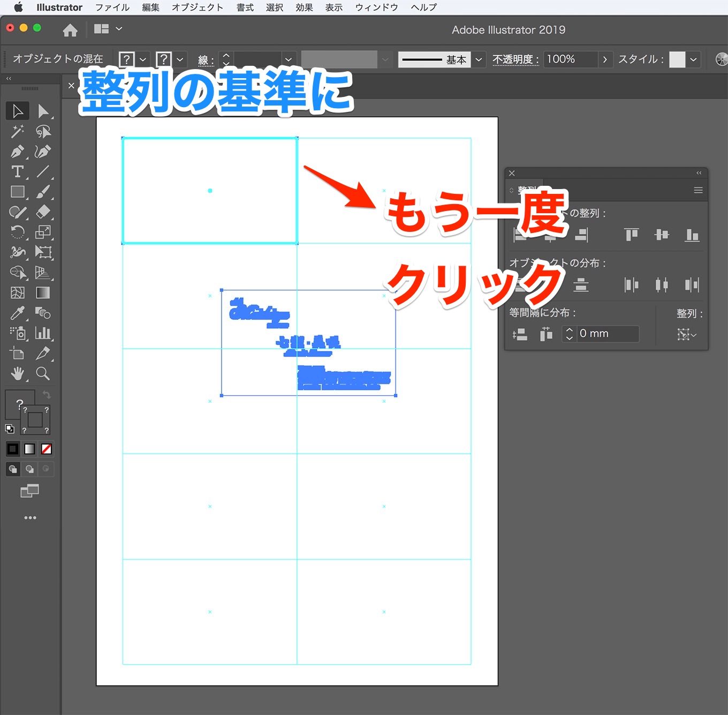Image resolution: width=728 pixels, height=715 pixels.
Task: Select the Eraser tool
Action: click(x=43, y=212)
